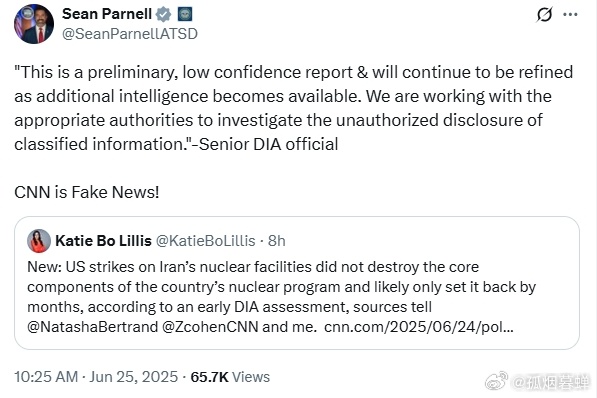The width and height of the screenshot is (597, 398).
Task: Click the Weibo logo watermark icon
Action: (x=496, y=381)
